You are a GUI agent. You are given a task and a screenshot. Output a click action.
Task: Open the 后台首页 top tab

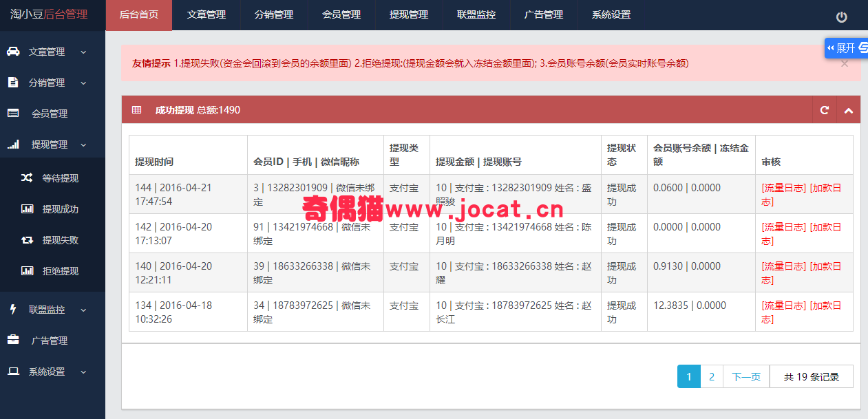[x=138, y=14]
